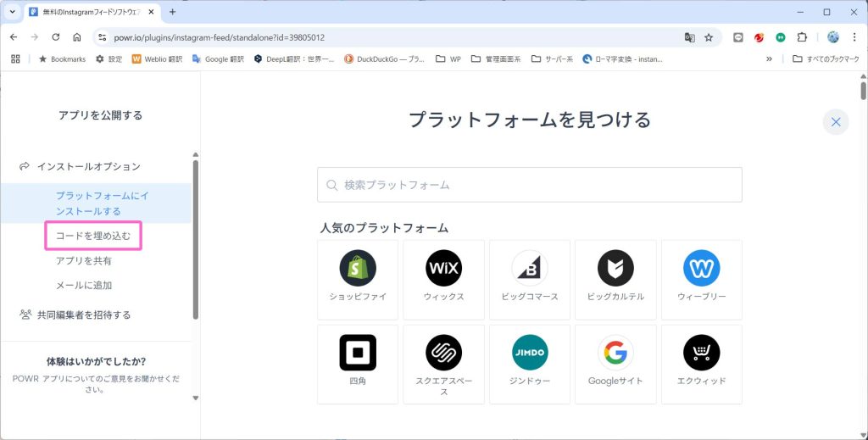The width and height of the screenshot is (868, 440).
Task: Click the 体験はいかがでしたか? text
Action: click(97, 361)
